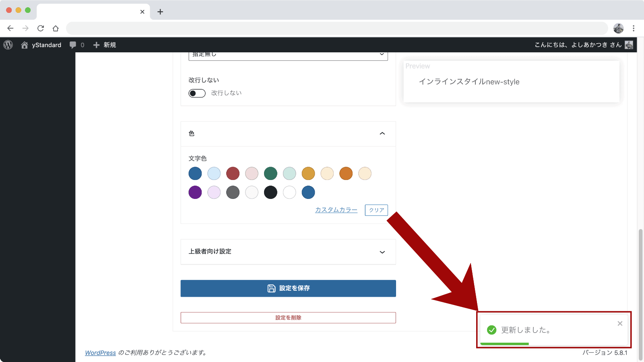Select the purple text color swatch
The image size is (644, 362).
tap(195, 192)
